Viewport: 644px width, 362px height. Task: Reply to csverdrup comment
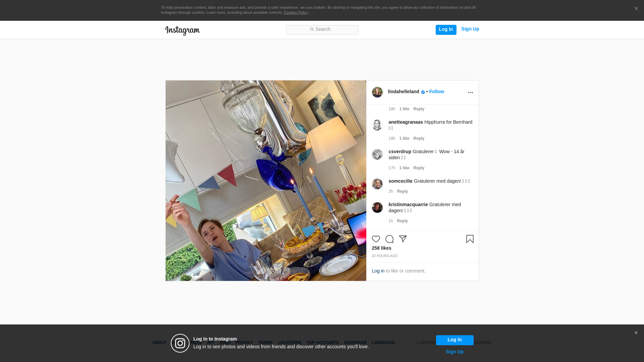(x=419, y=168)
